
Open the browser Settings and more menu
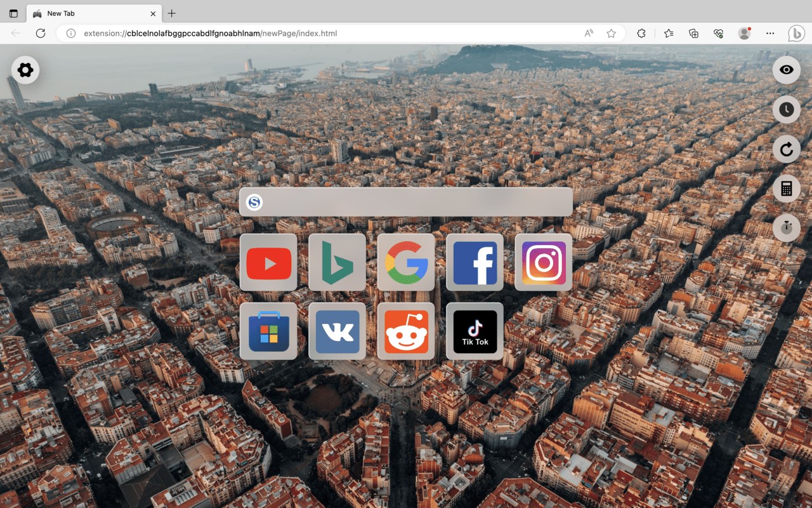[x=770, y=33]
